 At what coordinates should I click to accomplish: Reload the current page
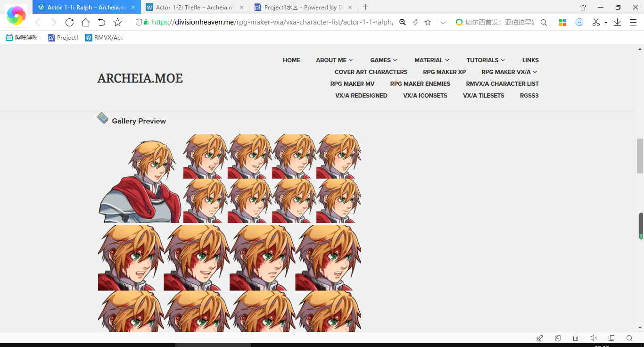coord(70,22)
